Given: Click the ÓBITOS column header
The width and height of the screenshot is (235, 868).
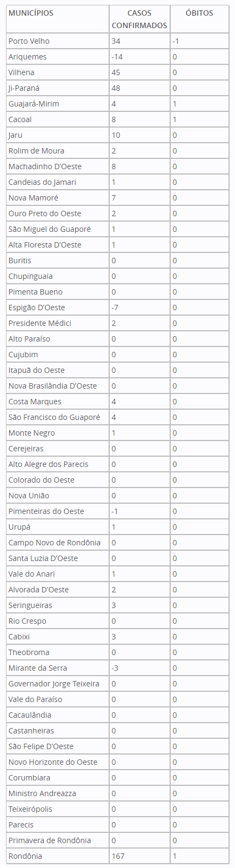Looking at the screenshot, I should pos(199,13).
